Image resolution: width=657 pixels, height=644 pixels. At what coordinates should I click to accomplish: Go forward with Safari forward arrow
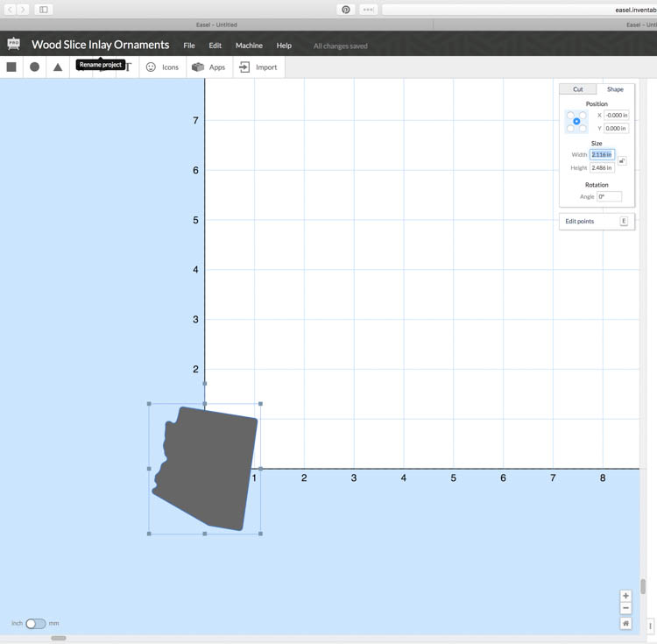tap(23, 10)
